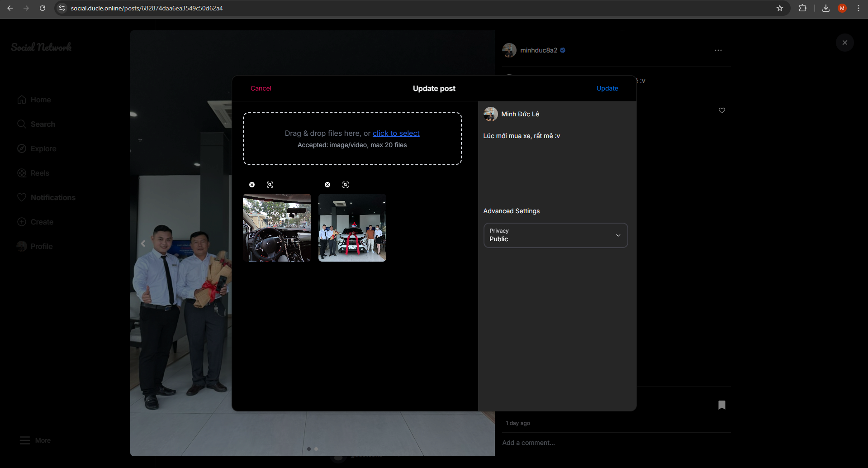This screenshot has height=468, width=868.
Task: Click the Minh Đức Lê name
Action: coord(520,114)
